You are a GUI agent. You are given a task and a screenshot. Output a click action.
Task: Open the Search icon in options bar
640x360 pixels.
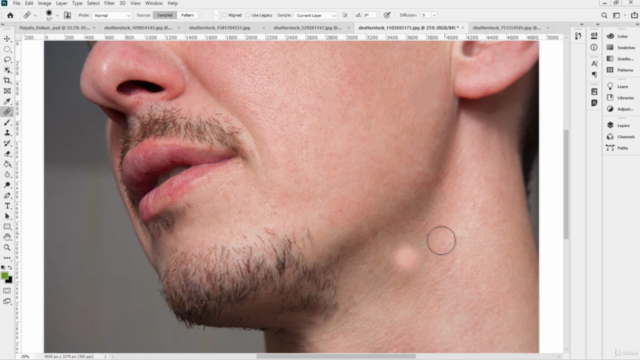tap(604, 16)
